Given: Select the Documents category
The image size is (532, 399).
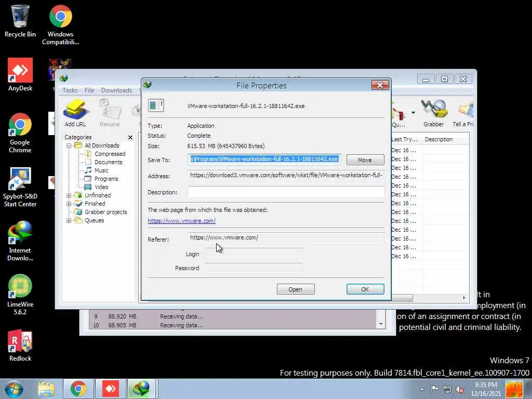Looking at the screenshot, I should click(x=108, y=162).
